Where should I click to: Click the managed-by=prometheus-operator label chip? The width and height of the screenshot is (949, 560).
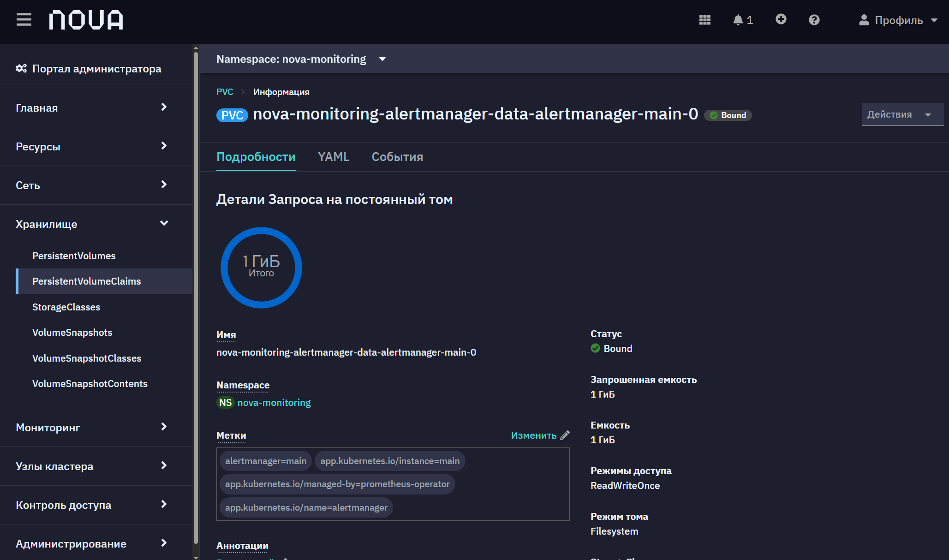[337, 484]
